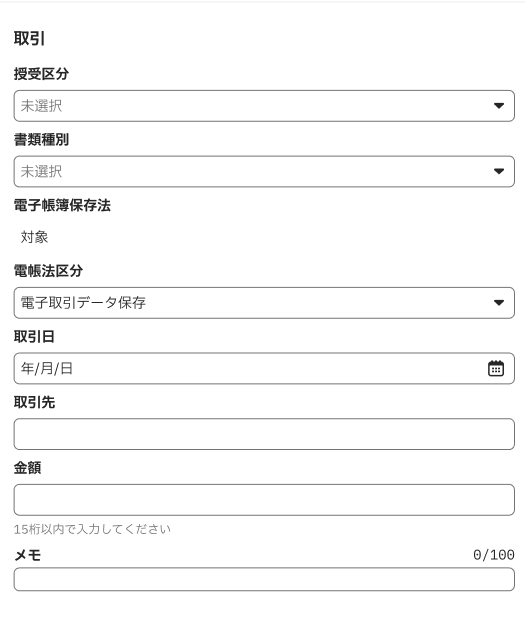This screenshot has width=525, height=619.
Task: Click the 書類種別 field label
Action: [41, 139]
